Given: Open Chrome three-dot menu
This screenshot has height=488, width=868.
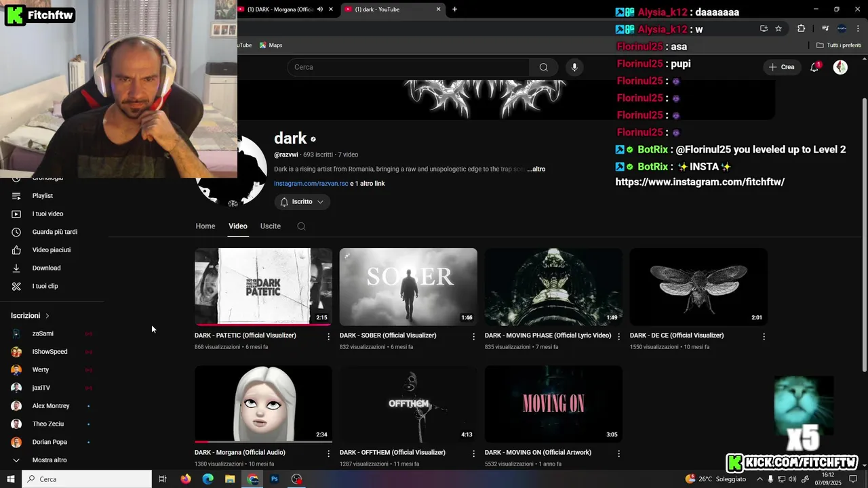Looking at the screenshot, I should (x=857, y=28).
